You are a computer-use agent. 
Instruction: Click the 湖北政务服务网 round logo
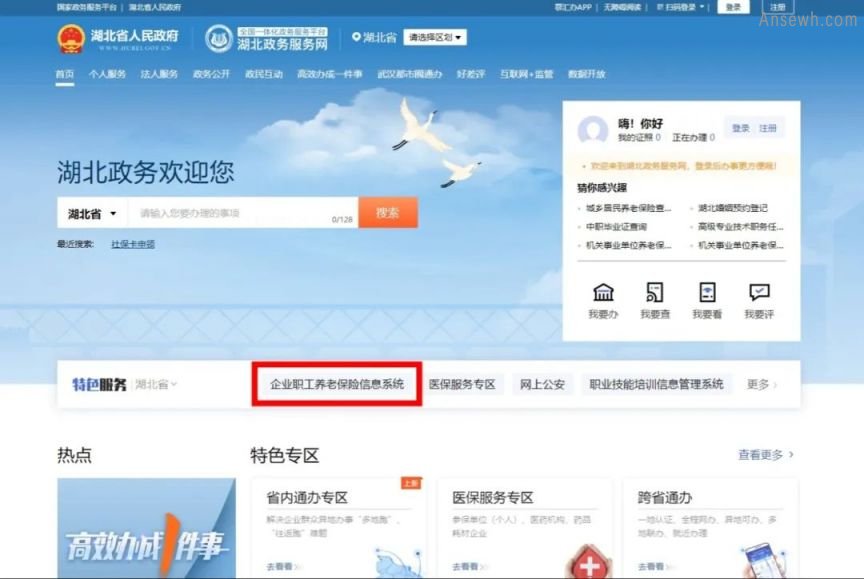(219, 39)
